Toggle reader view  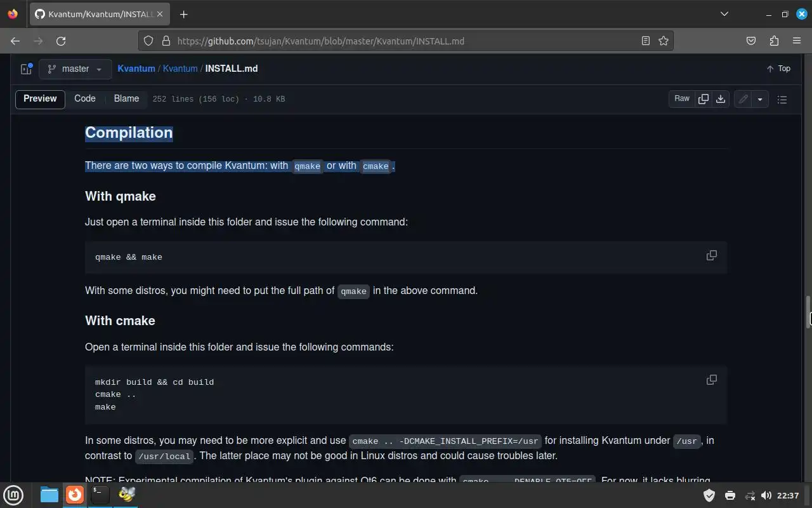click(646, 41)
